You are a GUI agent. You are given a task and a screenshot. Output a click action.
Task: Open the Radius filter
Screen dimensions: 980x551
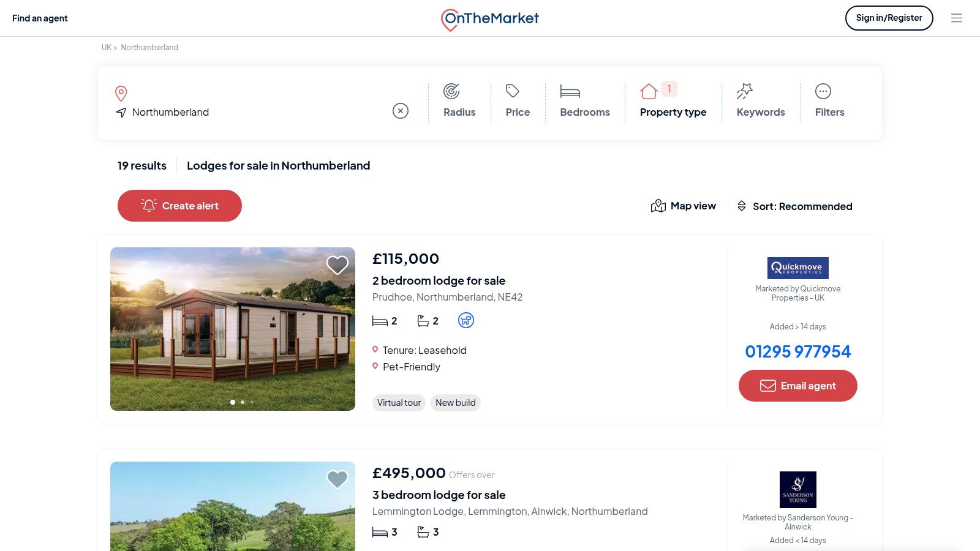pyautogui.click(x=459, y=102)
